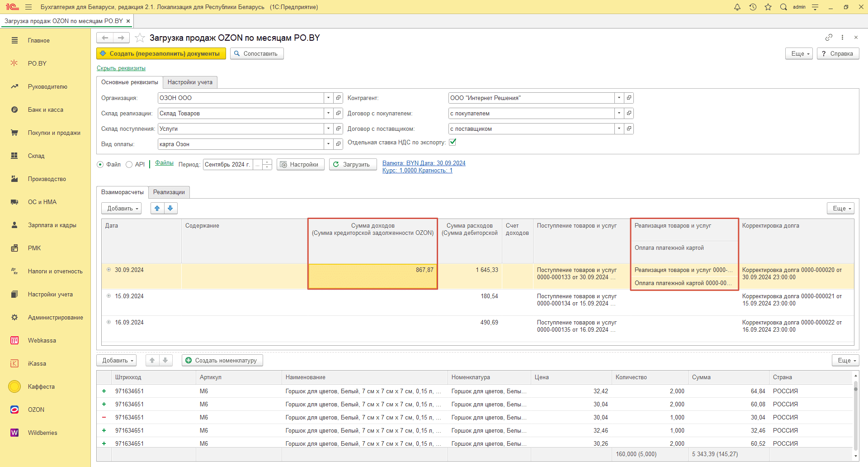This screenshot has width=868, height=467.
Task: Open the main hamburger menu in title bar
Action: (x=28, y=7)
